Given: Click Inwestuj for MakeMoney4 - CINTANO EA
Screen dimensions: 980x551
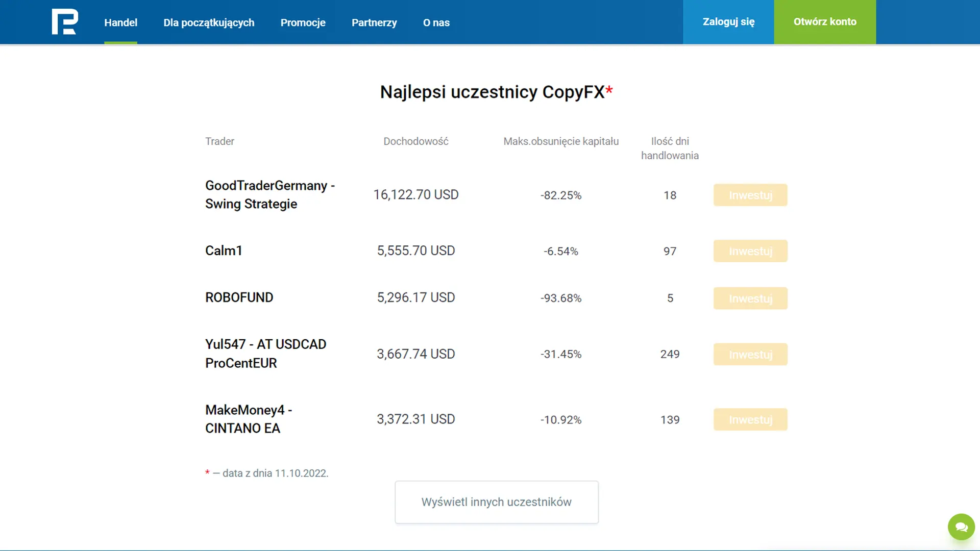Looking at the screenshot, I should click(x=750, y=419).
